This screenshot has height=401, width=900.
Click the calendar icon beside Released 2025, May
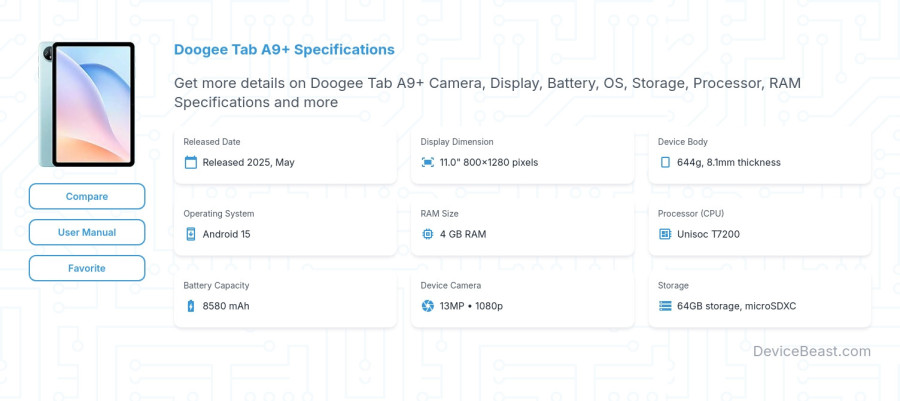tap(191, 162)
